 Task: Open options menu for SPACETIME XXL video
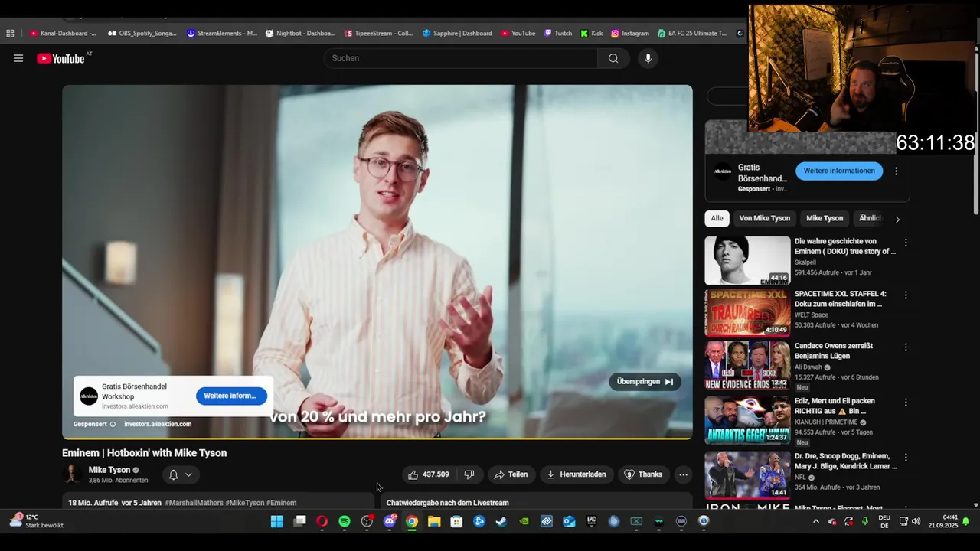[906, 295]
